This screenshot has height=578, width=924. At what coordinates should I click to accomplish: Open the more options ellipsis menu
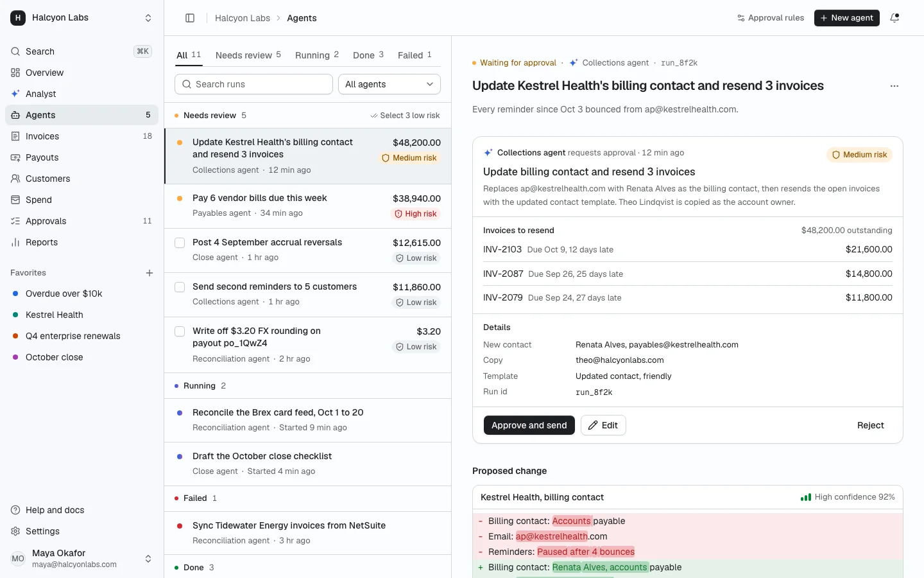pyautogui.click(x=894, y=86)
